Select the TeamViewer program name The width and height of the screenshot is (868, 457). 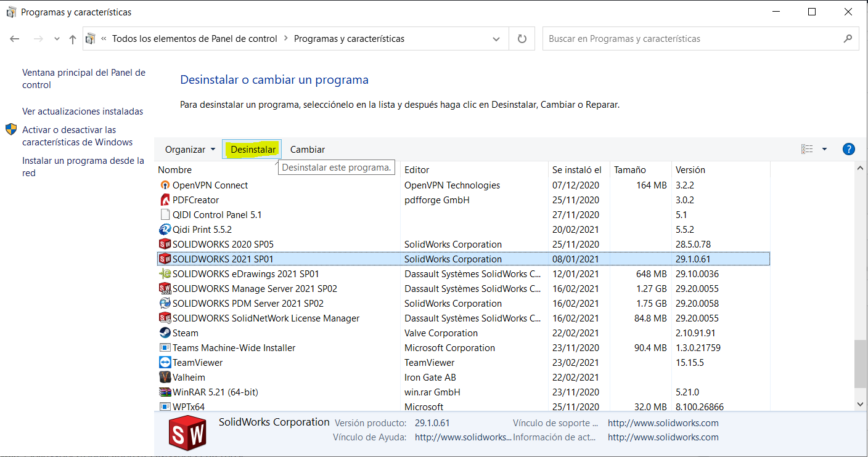point(198,363)
